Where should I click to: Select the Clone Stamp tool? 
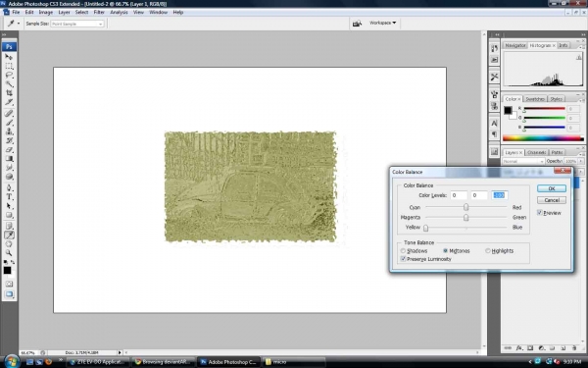click(9, 131)
